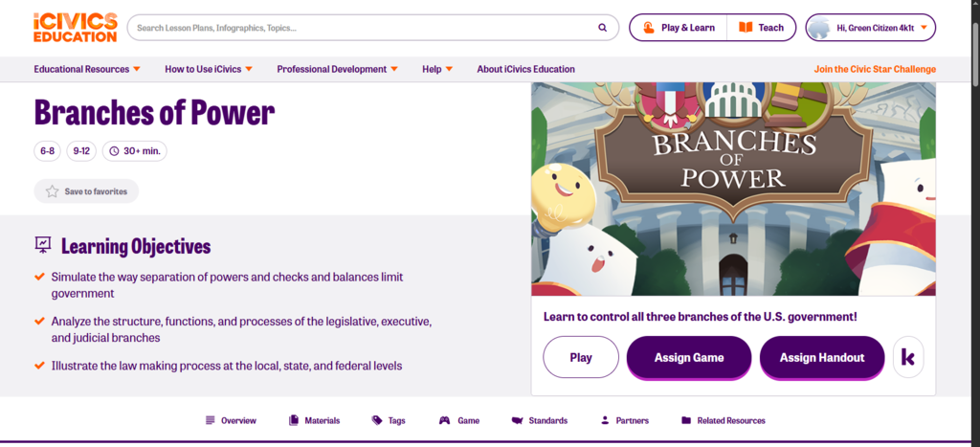This screenshot has width=980, height=447.
Task: Select the 6-8 grade tag
Action: coord(48,150)
